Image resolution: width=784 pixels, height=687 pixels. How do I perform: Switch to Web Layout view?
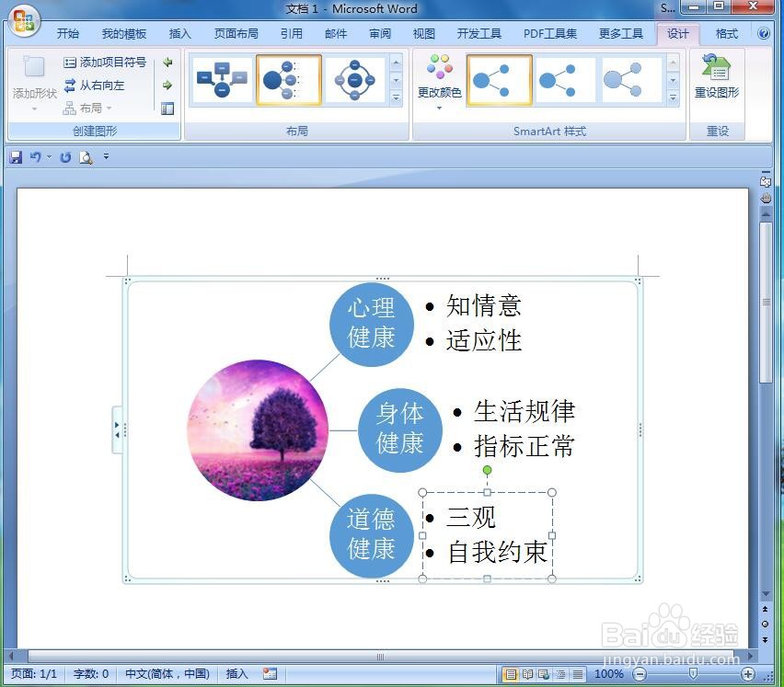point(544,674)
